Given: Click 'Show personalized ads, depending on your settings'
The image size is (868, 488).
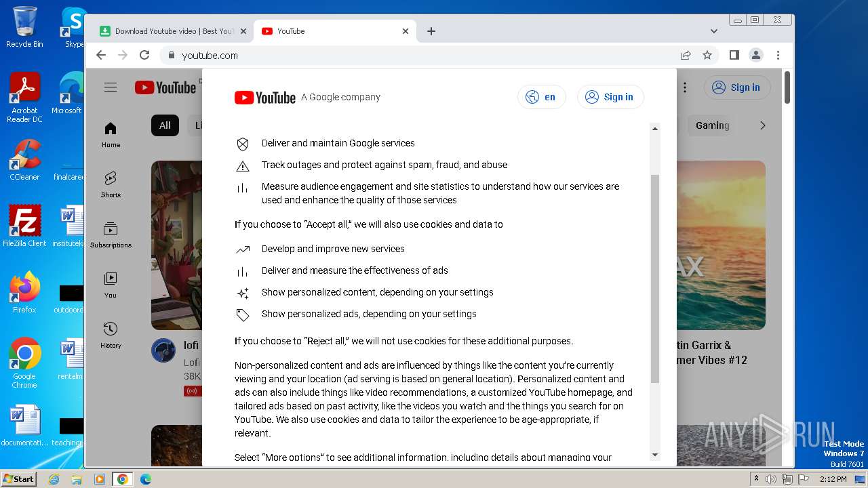Looking at the screenshot, I should point(369,314).
